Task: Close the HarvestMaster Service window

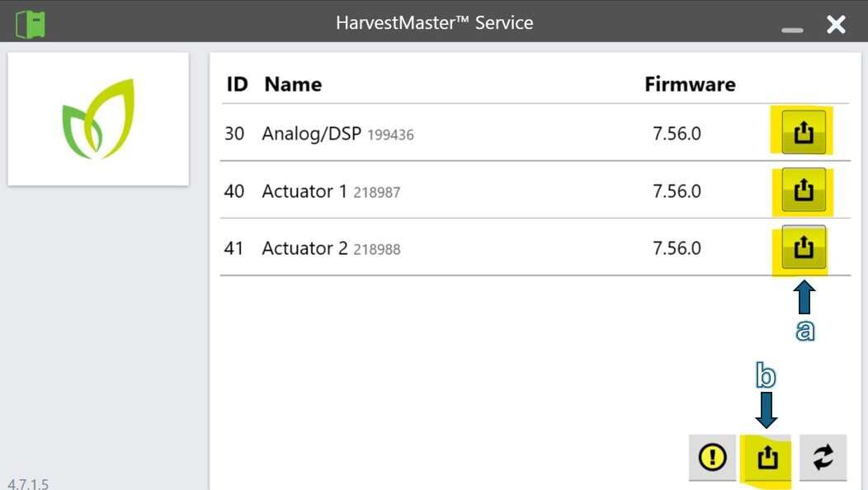Action: pyautogui.click(x=836, y=24)
